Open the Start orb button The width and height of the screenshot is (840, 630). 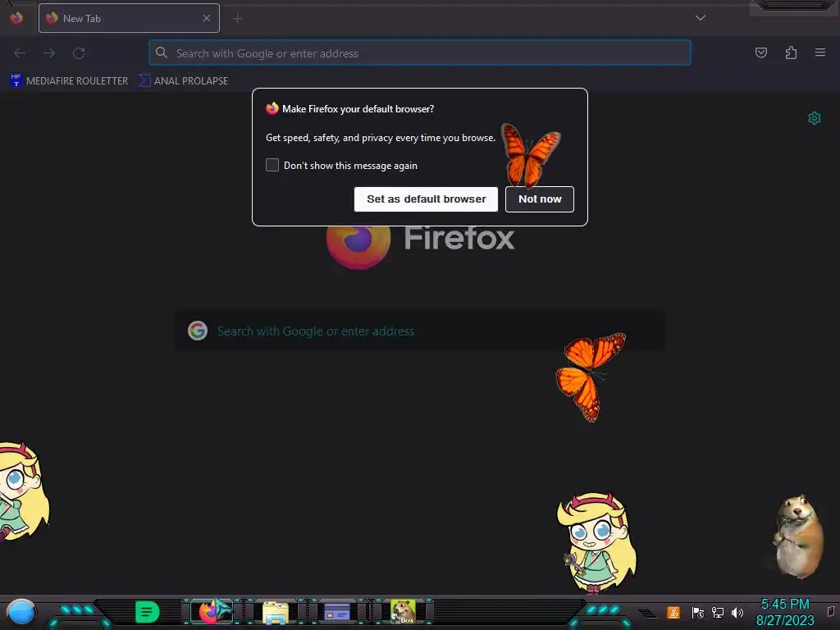(21, 613)
